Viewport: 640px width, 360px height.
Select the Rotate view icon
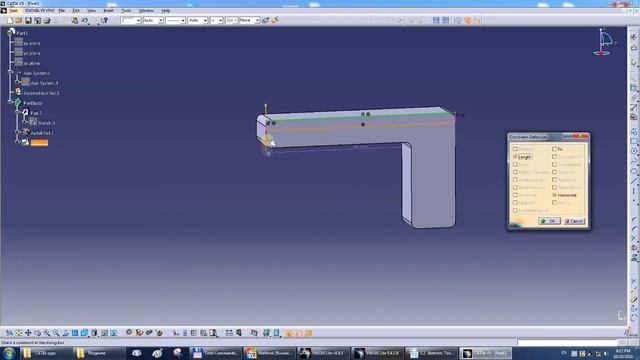(38, 333)
